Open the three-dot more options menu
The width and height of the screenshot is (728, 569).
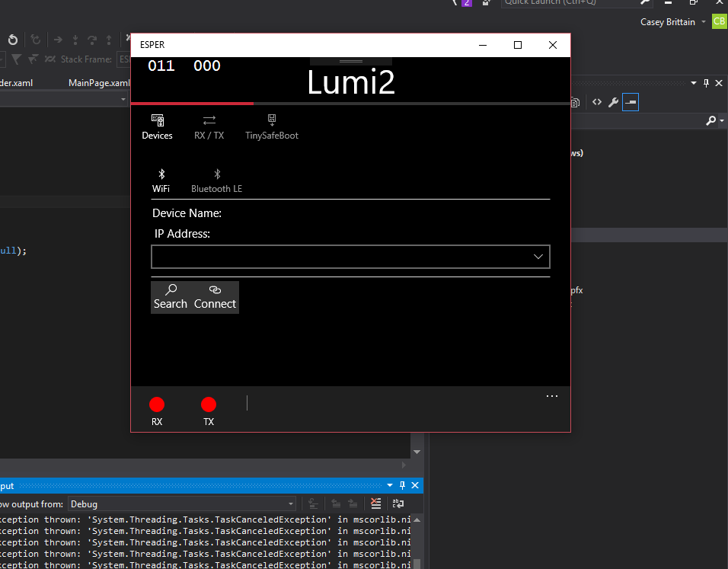click(x=552, y=396)
